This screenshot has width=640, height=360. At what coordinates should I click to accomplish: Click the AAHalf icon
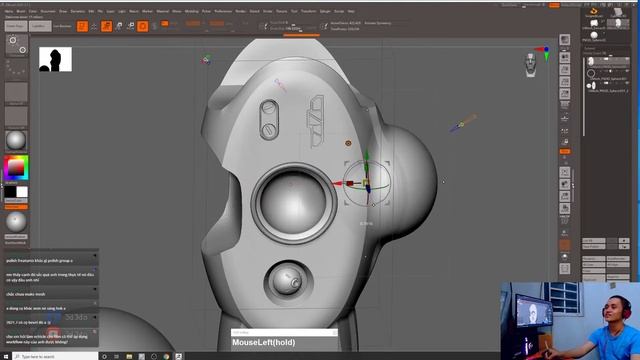click(x=564, y=94)
